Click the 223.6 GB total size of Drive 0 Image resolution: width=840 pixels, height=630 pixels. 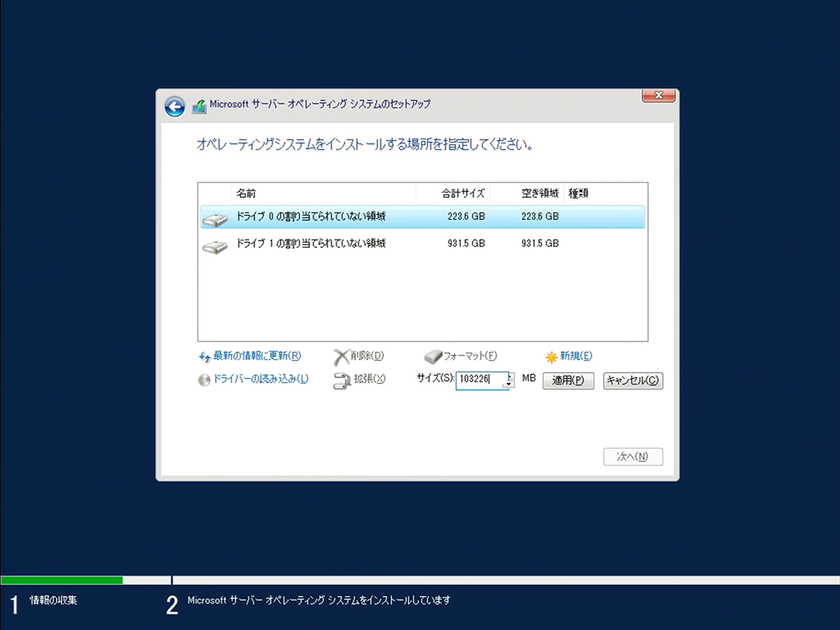click(x=466, y=217)
